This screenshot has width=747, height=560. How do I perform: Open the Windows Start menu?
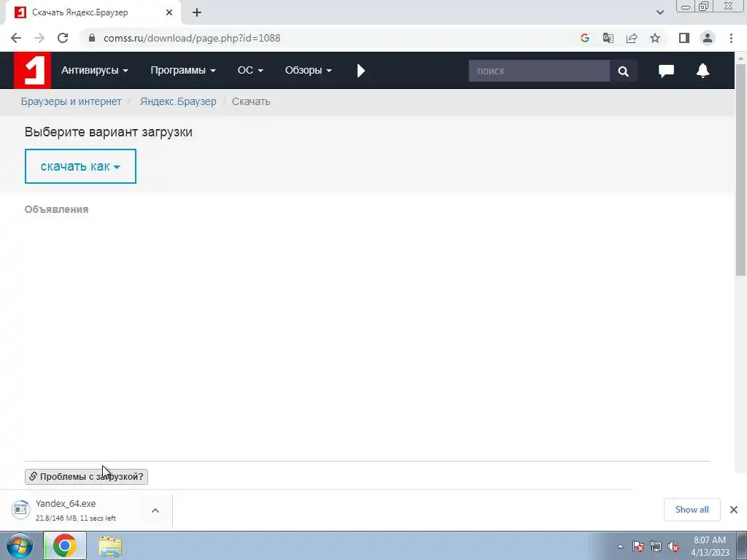(20, 545)
